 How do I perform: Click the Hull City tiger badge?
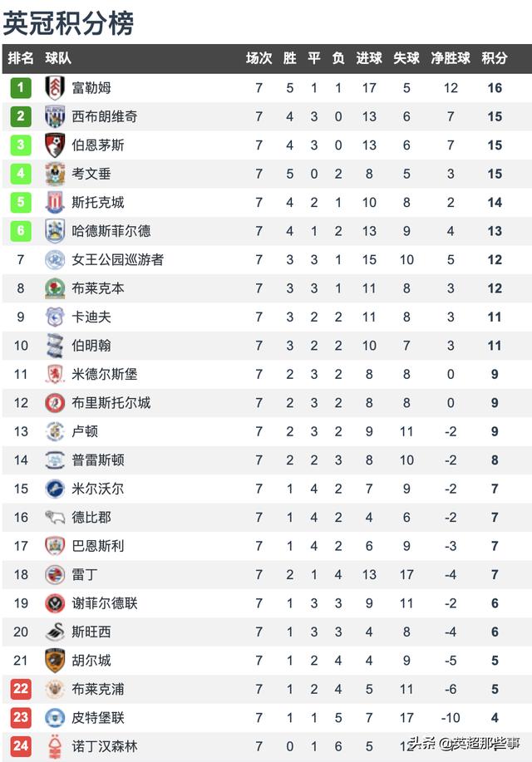pos(55,661)
